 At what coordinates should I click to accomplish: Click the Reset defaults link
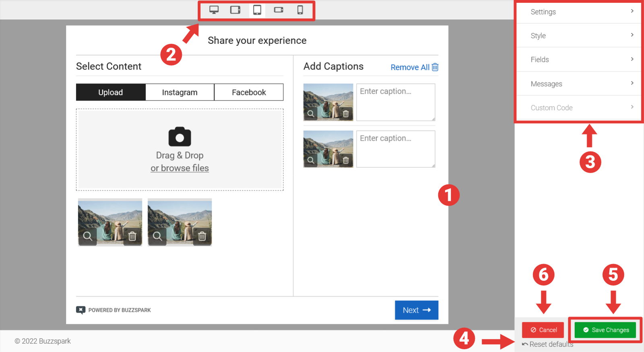coord(548,344)
